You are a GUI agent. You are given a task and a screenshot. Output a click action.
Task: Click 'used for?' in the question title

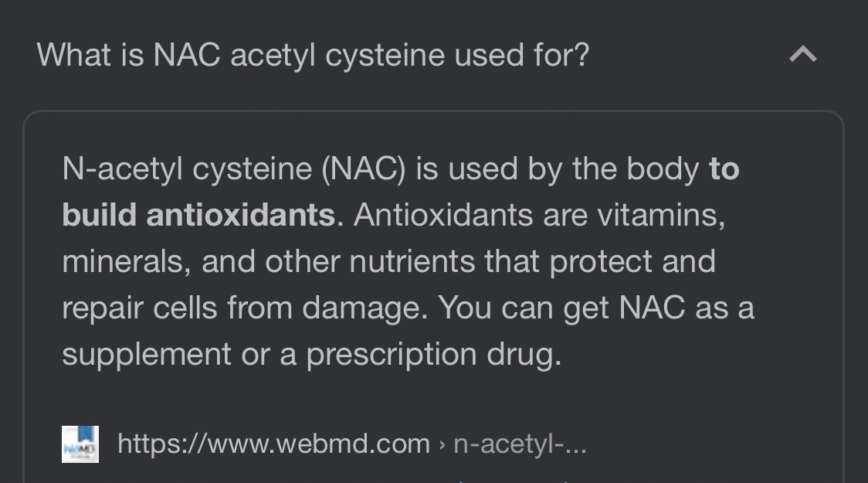pos(521,55)
